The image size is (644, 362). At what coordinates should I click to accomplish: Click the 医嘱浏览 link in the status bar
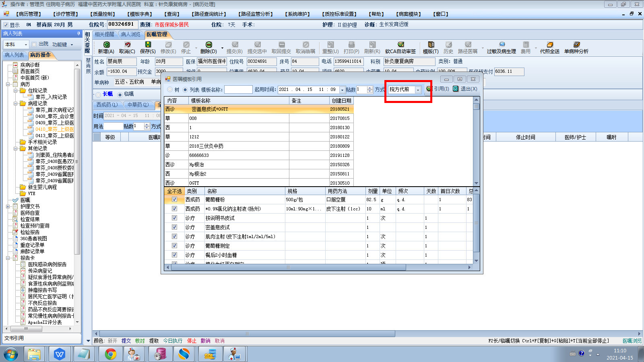[x=632, y=341]
